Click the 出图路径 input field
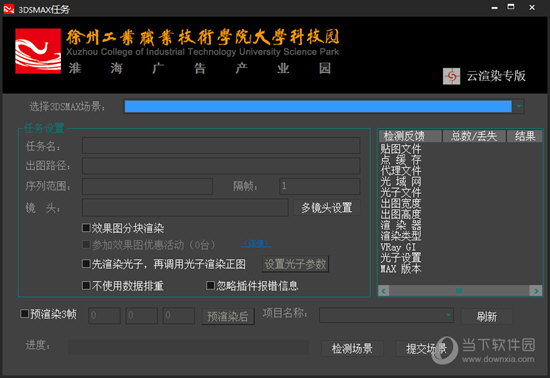Screen dimensions: 550x378 pos(221,166)
